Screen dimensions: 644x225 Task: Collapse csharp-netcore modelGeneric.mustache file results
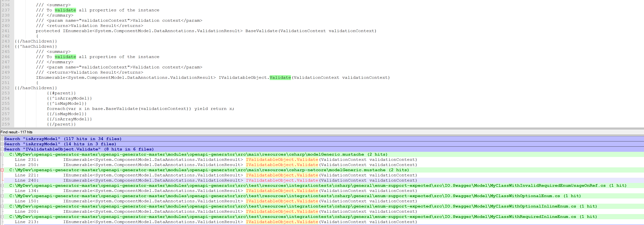(x=2, y=170)
